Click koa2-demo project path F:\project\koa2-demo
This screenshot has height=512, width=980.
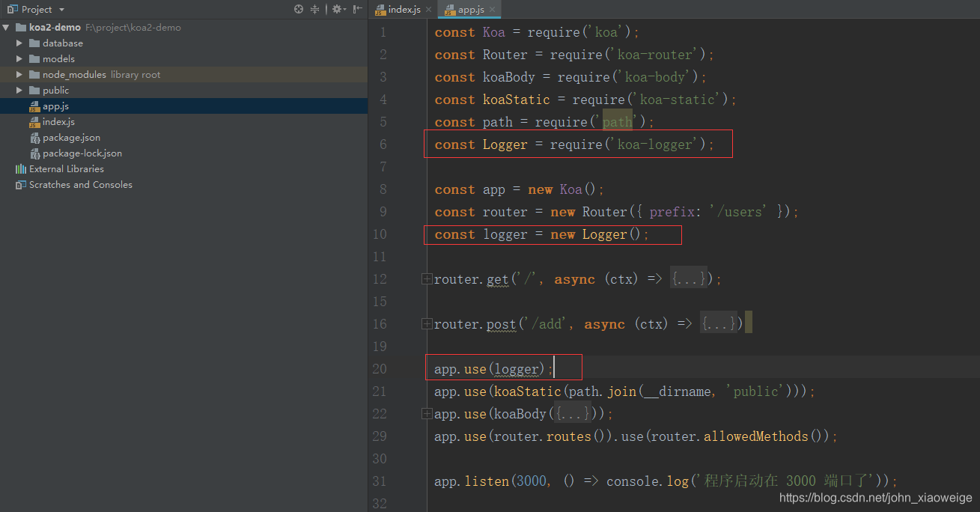point(133,28)
